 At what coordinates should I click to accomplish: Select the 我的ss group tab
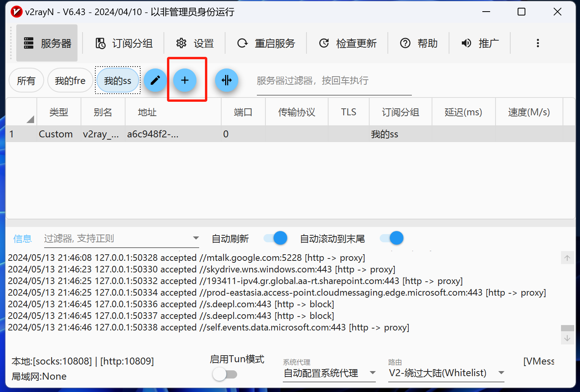pyautogui.click(x=118, y=80)
